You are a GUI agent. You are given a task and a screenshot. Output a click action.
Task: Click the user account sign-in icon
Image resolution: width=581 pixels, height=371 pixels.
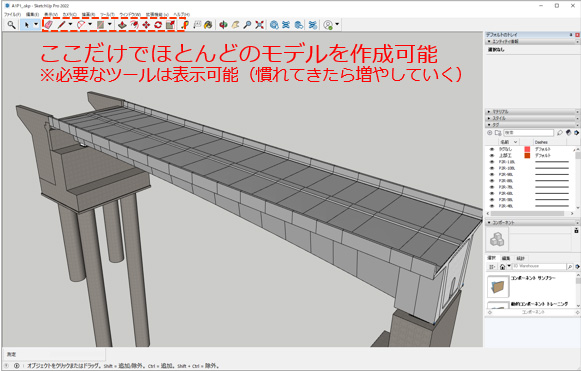click(328, 24)
